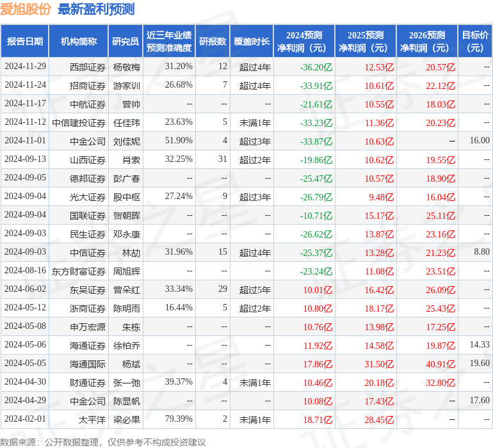Viewport: 493px width, 448px height.
Task: Click analyst name 张一弛
Action: tap(127, 382)
